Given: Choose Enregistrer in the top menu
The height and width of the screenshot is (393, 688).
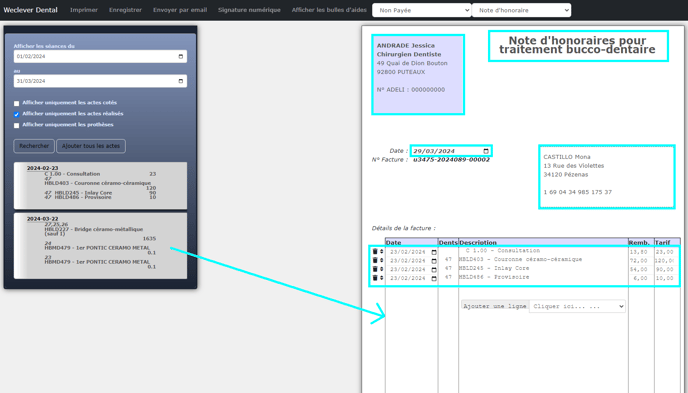Looking at the screenshot, I should point(125,10).
